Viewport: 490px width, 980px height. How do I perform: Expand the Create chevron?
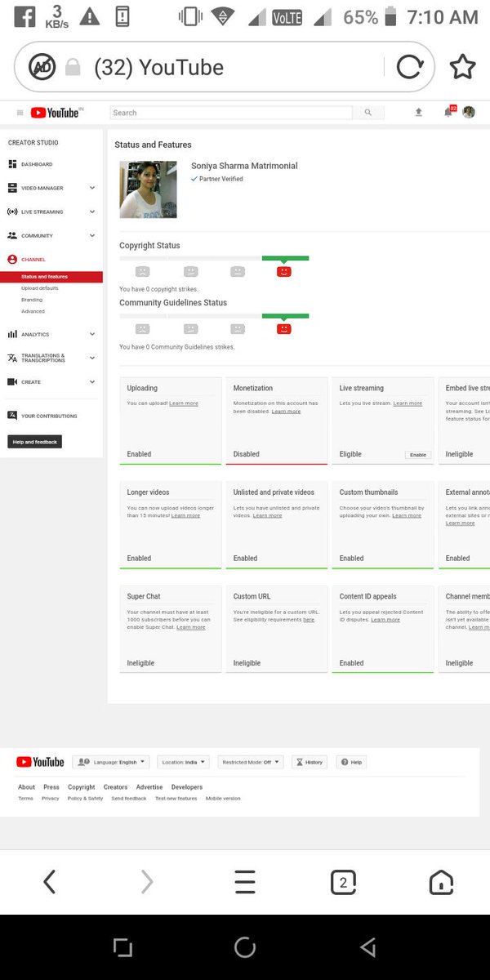92,381
